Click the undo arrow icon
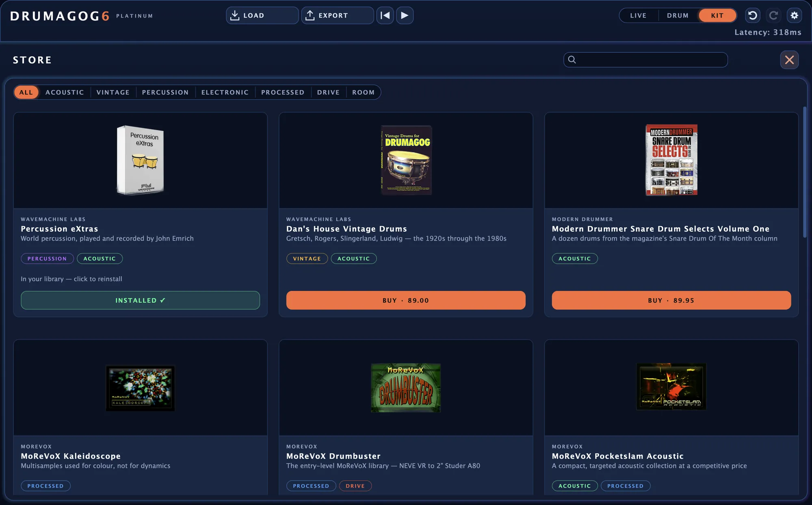Image resolution: width=812 pixels, height=505 pixels. 752,15
